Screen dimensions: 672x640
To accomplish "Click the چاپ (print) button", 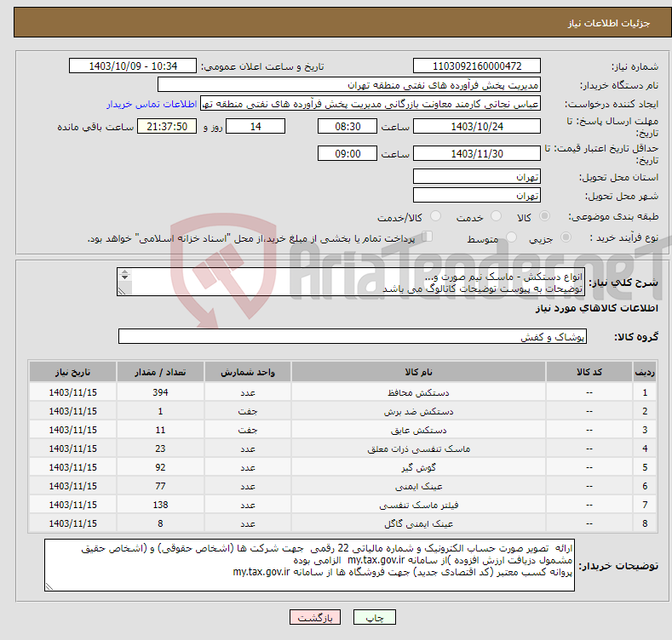I will (x=374, y=617).
